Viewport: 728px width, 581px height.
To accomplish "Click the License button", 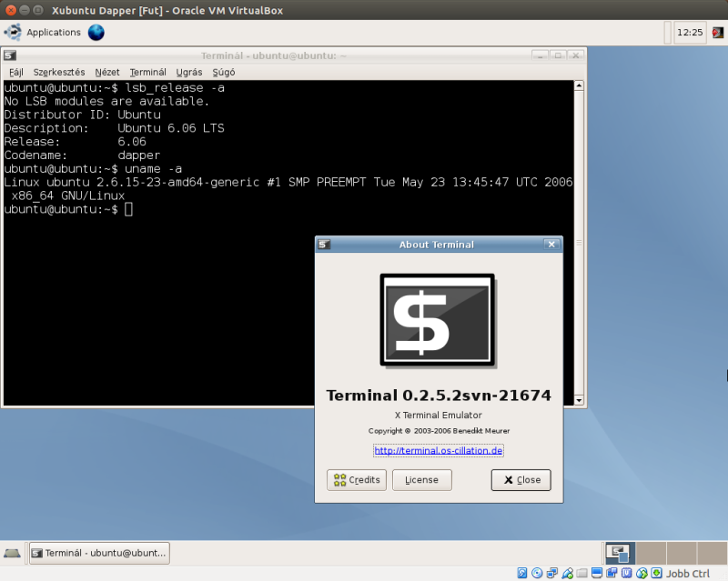I will [421, 480].
